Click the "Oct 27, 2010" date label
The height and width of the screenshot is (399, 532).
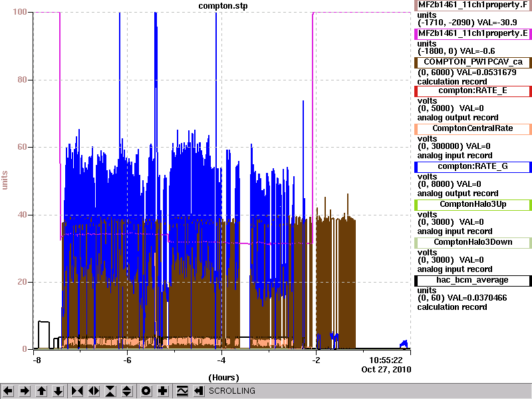[386, 370]
